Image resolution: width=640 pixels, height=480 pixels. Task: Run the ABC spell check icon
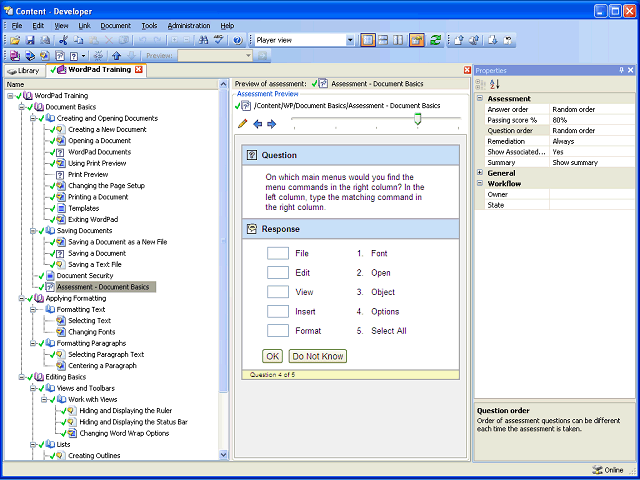tap(219, 40)
